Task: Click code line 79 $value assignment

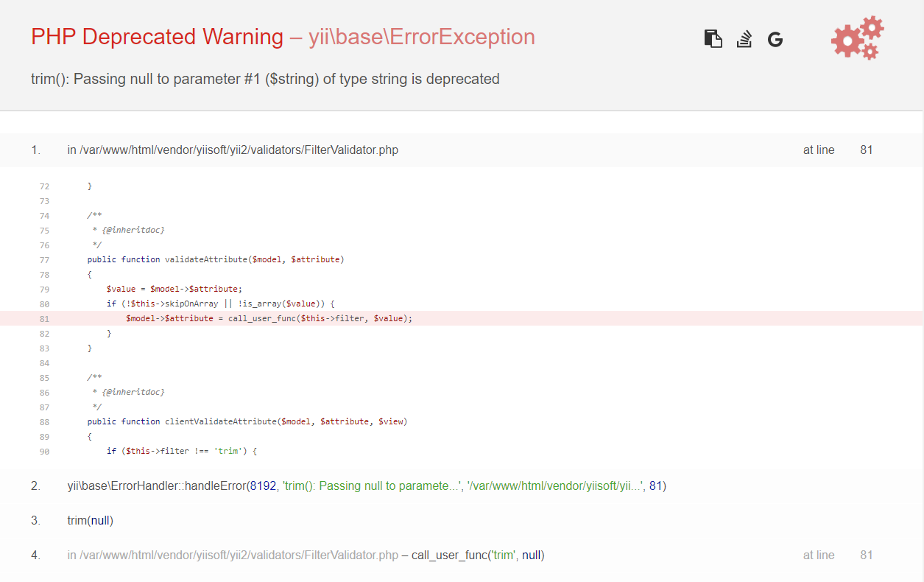Action: [174, 289]
